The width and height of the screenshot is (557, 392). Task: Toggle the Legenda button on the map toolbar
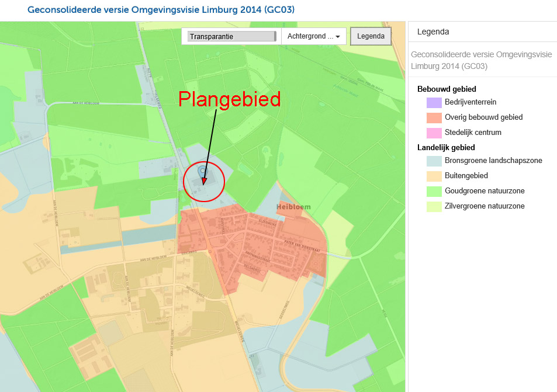(x=371, y=36)
